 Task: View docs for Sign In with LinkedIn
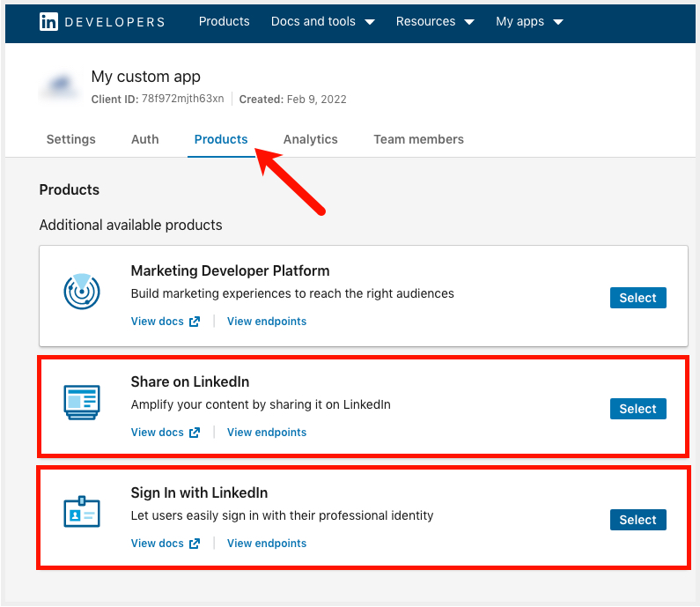166,544
